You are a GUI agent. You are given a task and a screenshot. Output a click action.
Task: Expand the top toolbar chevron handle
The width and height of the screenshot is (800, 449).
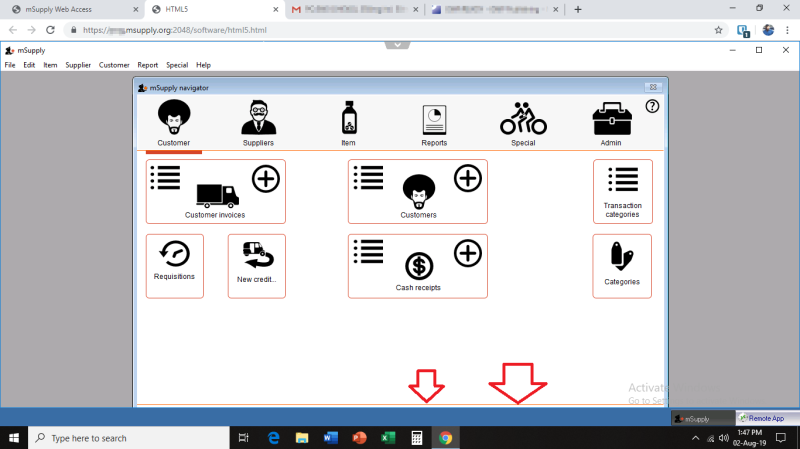[x=398, y=44]
